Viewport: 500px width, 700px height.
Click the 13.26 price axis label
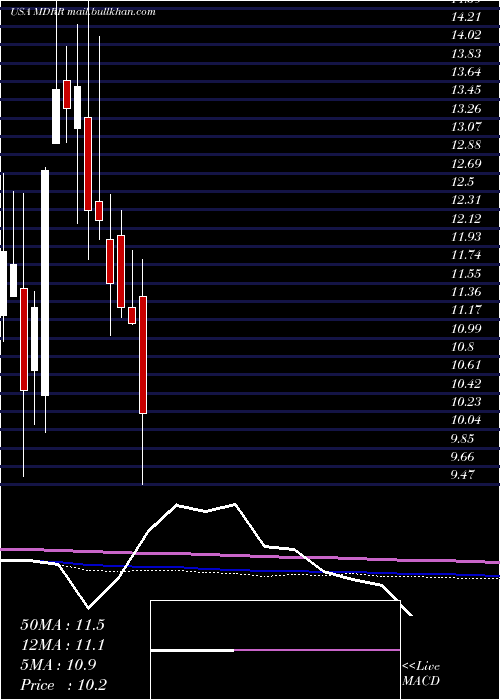(x=466, y=108)
